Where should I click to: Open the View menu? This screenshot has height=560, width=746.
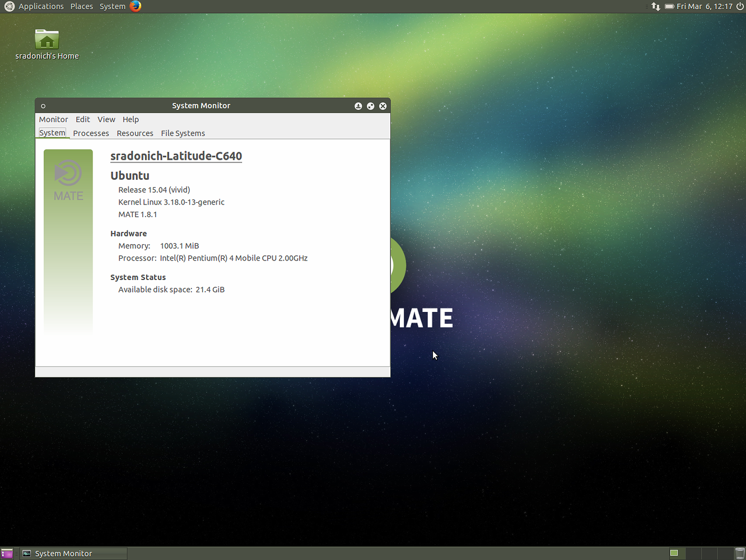tap(106, 119)
